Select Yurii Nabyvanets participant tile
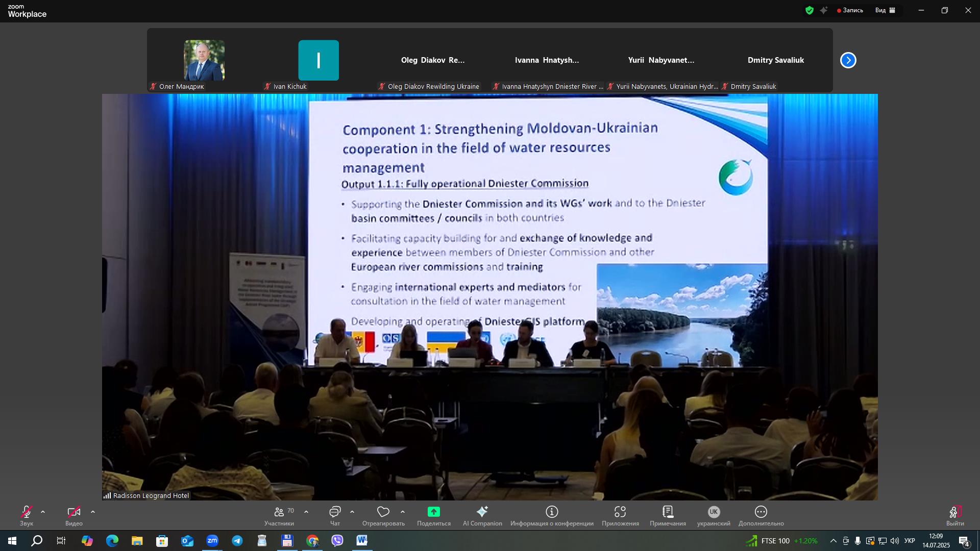This screenshot has height=551, width=980. click(661, 60)
